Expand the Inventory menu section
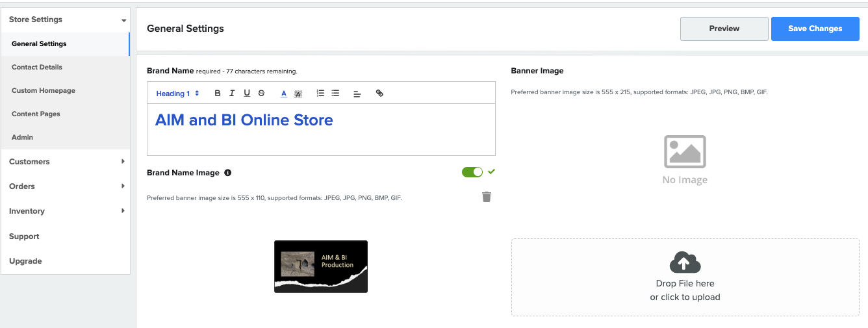Screen dimensions: 868x328 66,211
